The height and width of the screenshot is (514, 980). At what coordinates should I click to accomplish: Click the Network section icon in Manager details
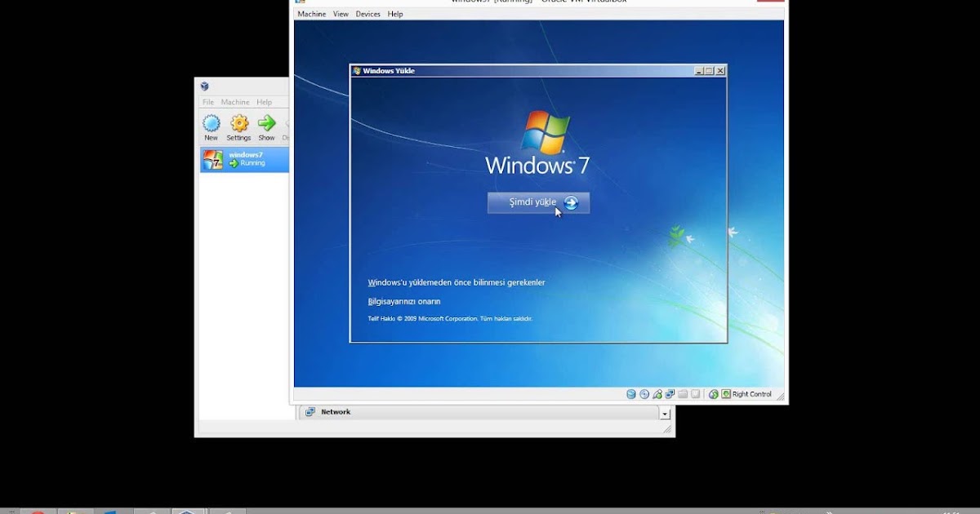[x=310, y=412]
